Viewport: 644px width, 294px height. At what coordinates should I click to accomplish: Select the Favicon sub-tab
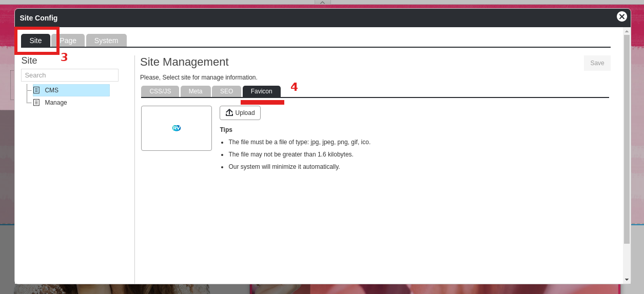coord(262,91)
